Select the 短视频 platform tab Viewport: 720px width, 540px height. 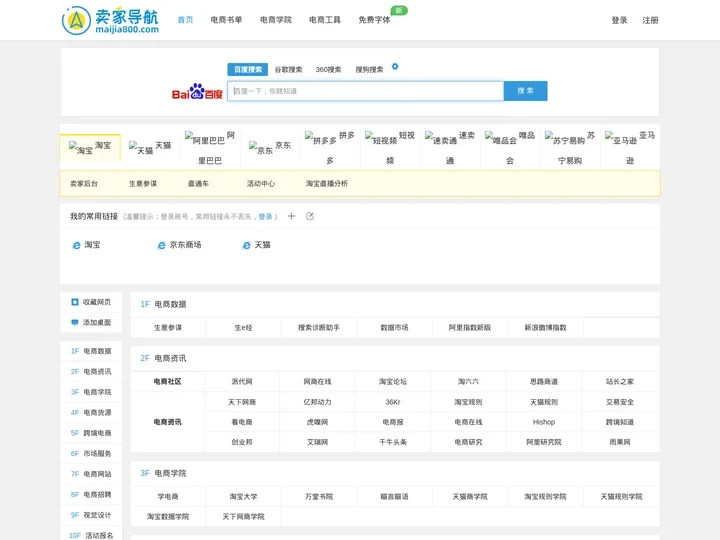(x=390, y=147)
